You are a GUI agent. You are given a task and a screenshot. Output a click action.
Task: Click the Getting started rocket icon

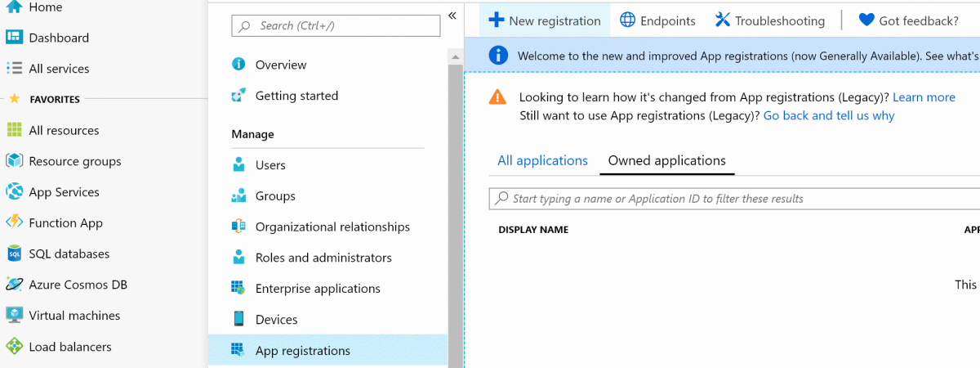(x=238, y=96)
